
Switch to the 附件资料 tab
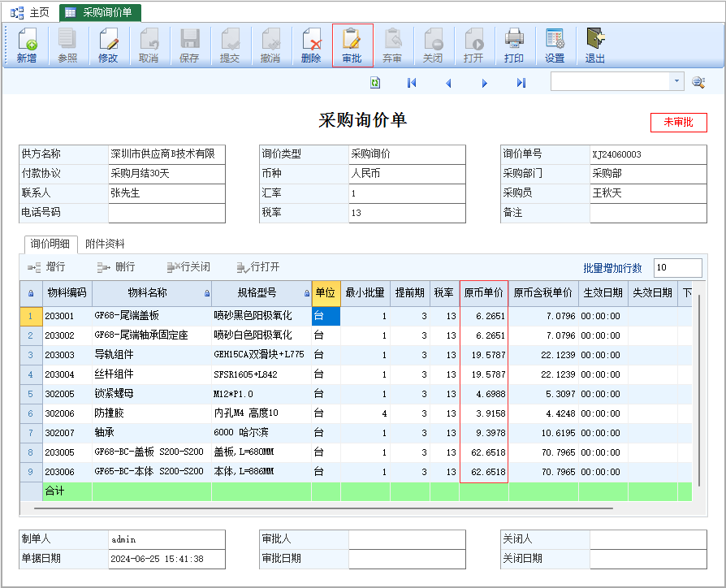(x=105, y=244)
